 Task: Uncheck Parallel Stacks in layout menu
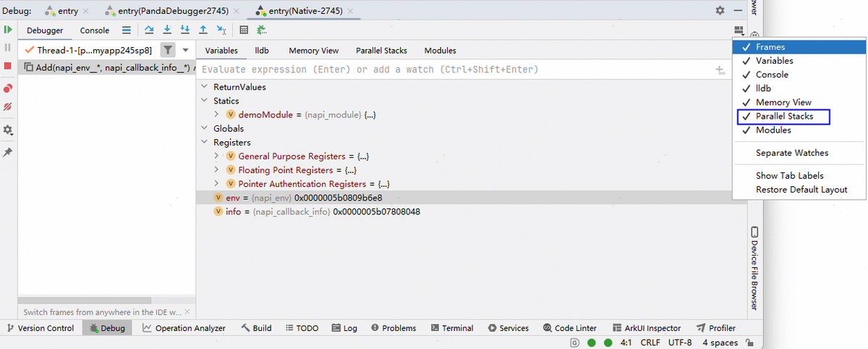(784, 116)
